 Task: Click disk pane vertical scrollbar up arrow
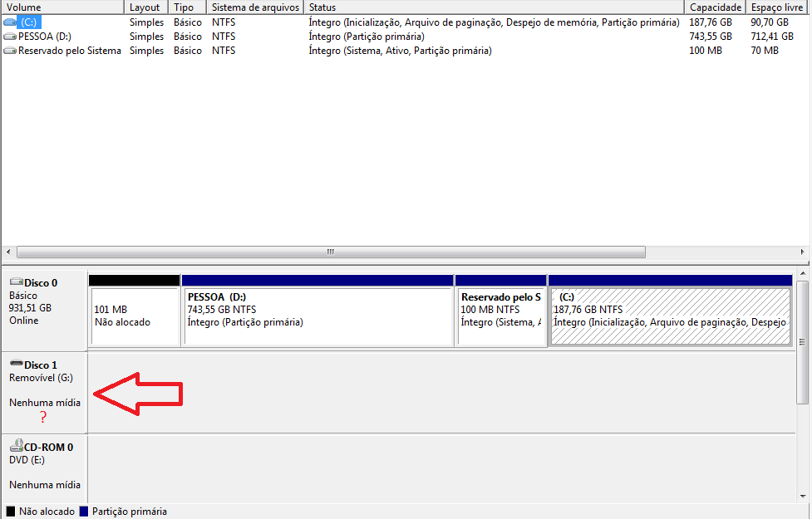[x=803, y=273]
